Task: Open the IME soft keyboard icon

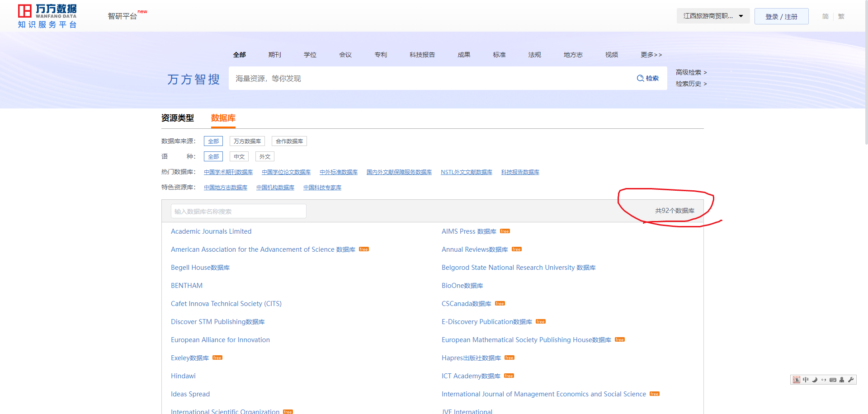Action: pyautogui.click(x=833, y=380)
